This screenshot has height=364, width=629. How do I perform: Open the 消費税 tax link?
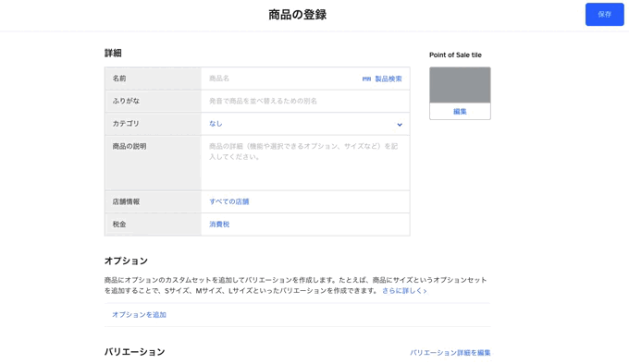point(219,224)
